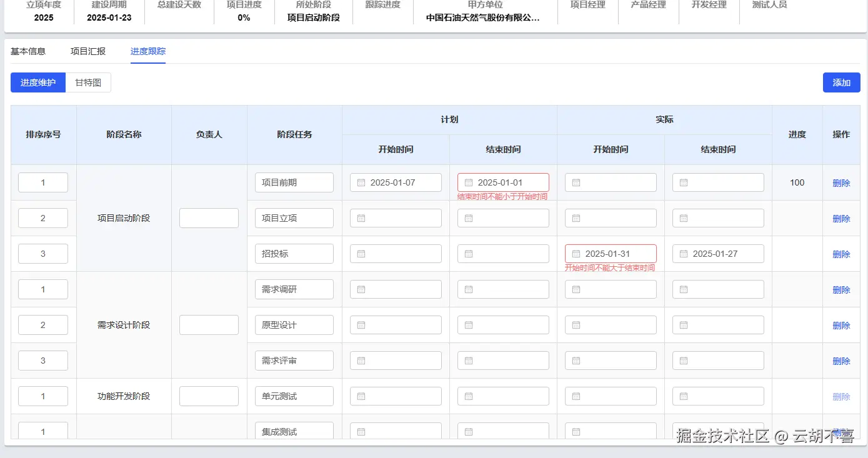Image resolution: width=868 pixels, height=458 pixels.
Task: Click calendar icon in 原型设计 actual end date
Action: (x=684, y=325)
